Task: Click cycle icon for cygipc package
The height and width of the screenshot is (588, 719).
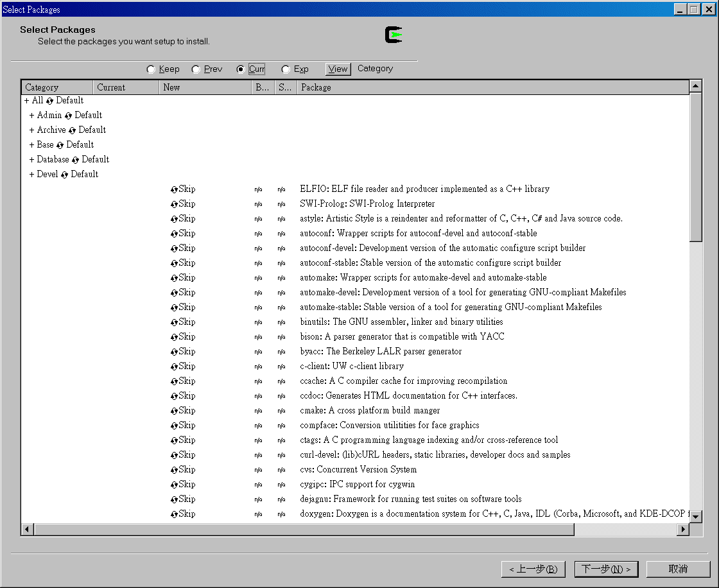Action: coord(174,485)
